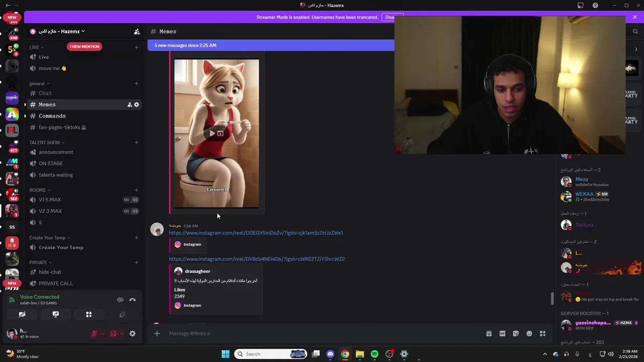This screenshot has height=362, width=644.
Task: Create a channel in LIVE category
Action: [x=136, y=47]
